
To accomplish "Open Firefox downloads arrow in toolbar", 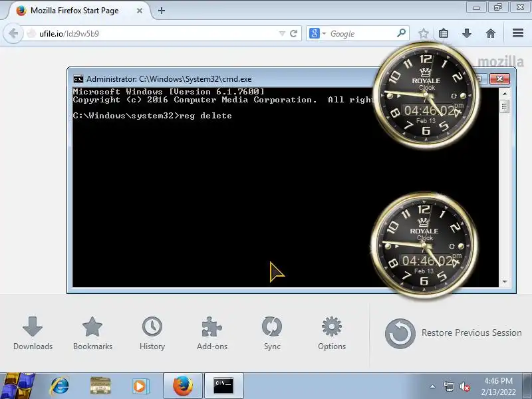I will 467,33.
